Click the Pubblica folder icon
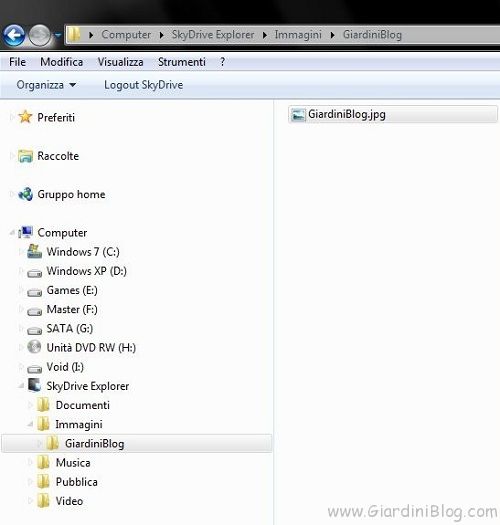Image resolution: width=500 pixels, height=525 pixels. coord(44,481)
